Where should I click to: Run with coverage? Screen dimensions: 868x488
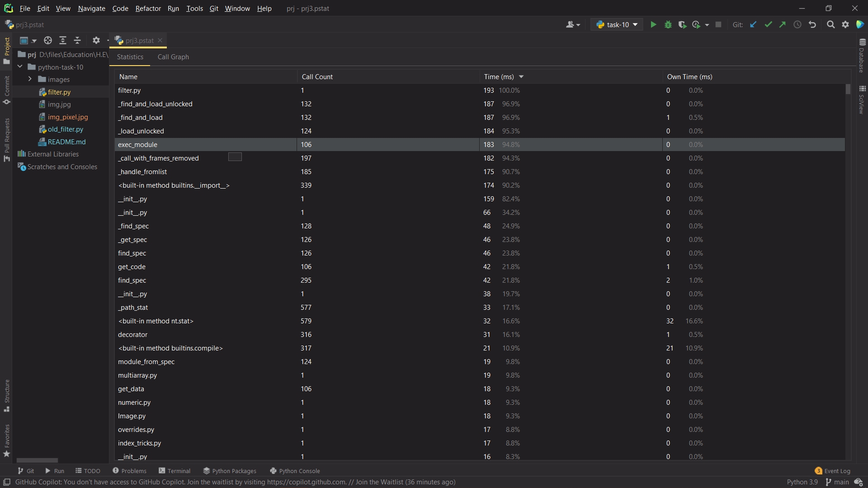pos(682,24)
